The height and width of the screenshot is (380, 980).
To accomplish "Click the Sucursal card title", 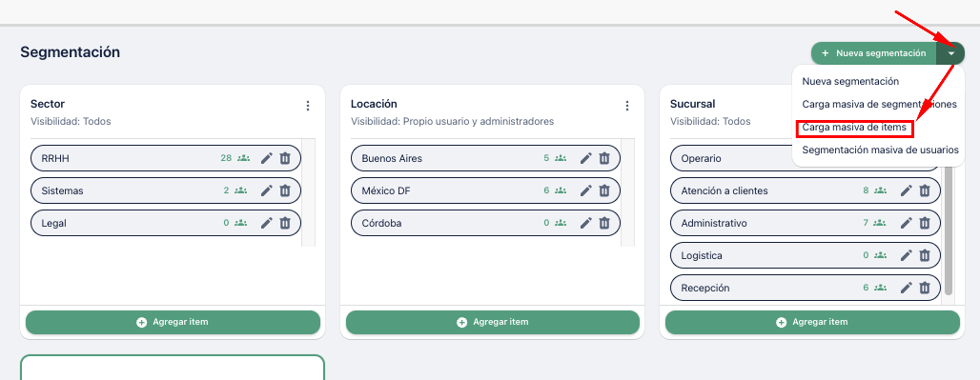I will tap(692, 104).
